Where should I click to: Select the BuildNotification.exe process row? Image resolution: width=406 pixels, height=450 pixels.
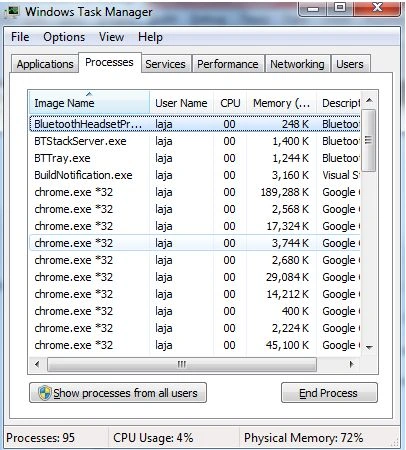195,175
